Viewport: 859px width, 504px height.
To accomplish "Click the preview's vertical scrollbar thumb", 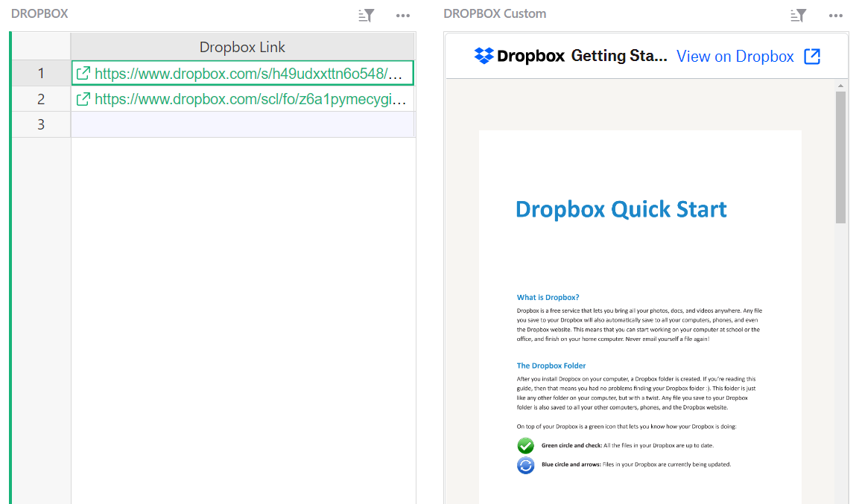I will tap(840, 156).
